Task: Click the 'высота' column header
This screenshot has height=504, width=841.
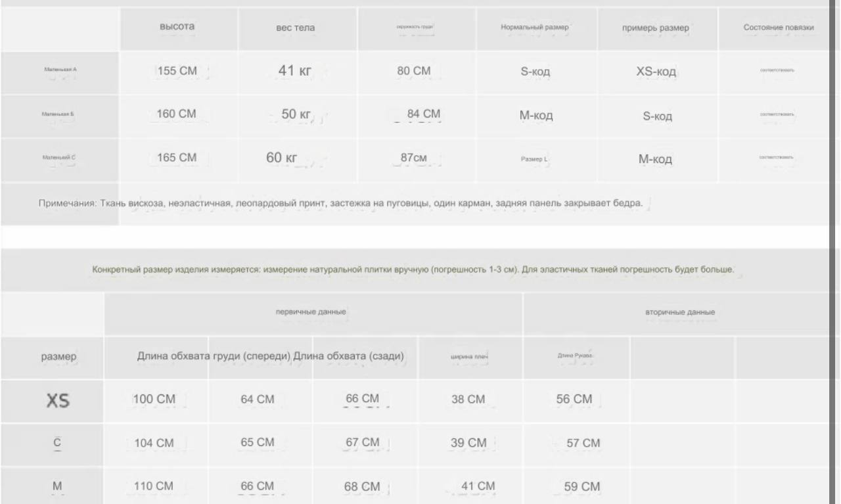Action: (178, 28)
